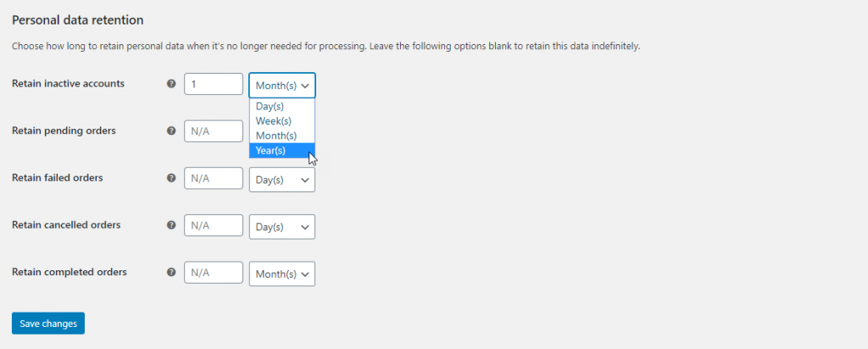Collapse the Retain inactive accounts unit dropdown
Screen dimensions: 868x349
click(282, 86)
